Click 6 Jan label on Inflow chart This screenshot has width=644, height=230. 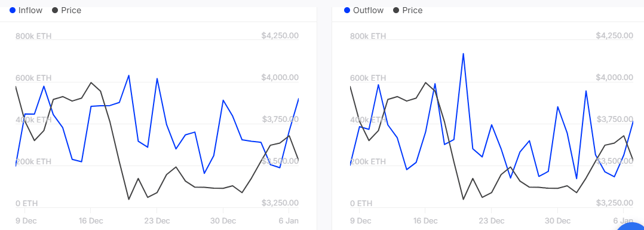[289, 220]
